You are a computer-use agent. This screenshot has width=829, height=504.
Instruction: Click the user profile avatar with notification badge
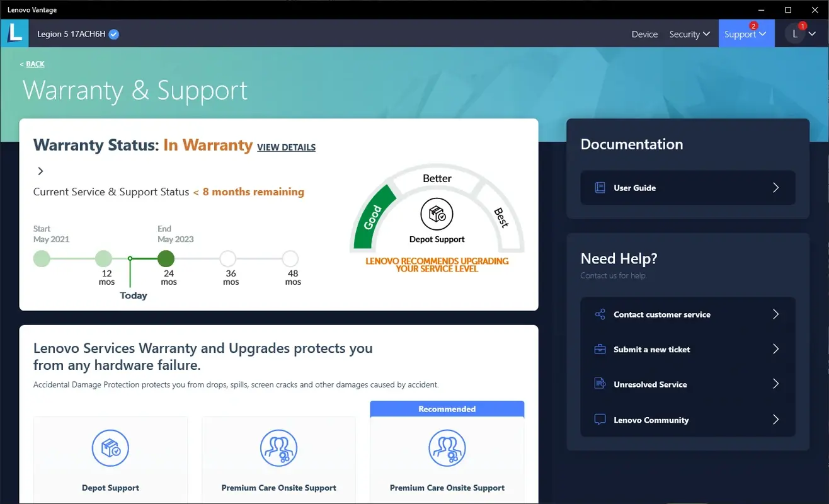(794, 33)
